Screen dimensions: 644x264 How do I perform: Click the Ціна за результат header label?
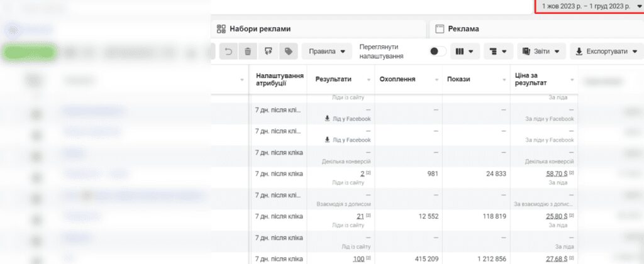tap(531, 79)
